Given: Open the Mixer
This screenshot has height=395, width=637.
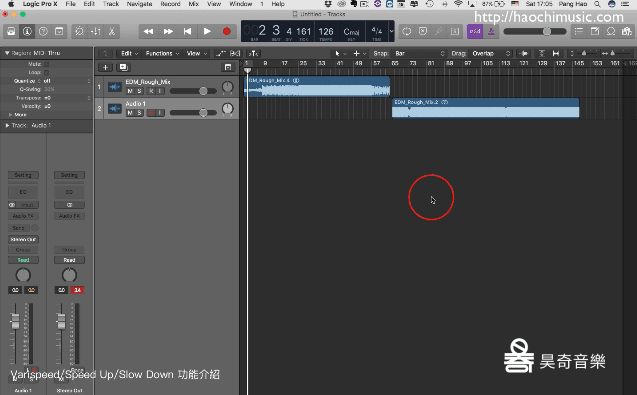Looking at the screenshot, I should [x=96, y=31].
